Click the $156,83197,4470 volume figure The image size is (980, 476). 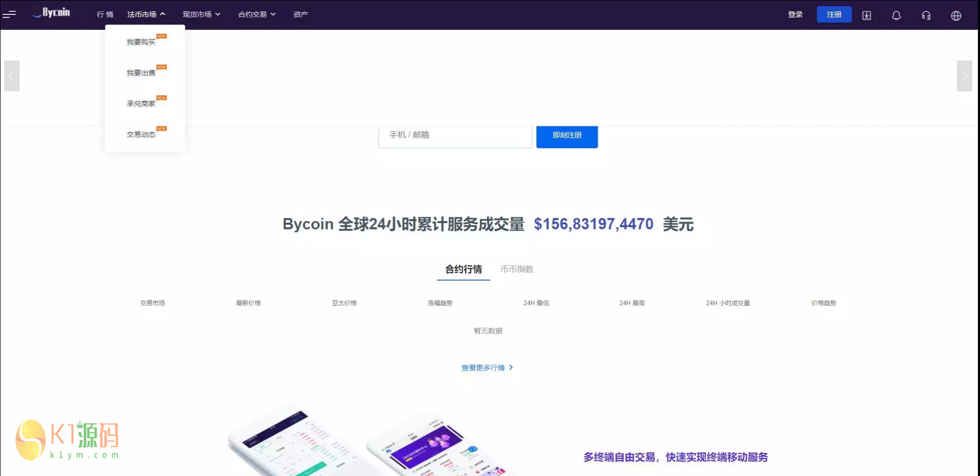[594, 224]
